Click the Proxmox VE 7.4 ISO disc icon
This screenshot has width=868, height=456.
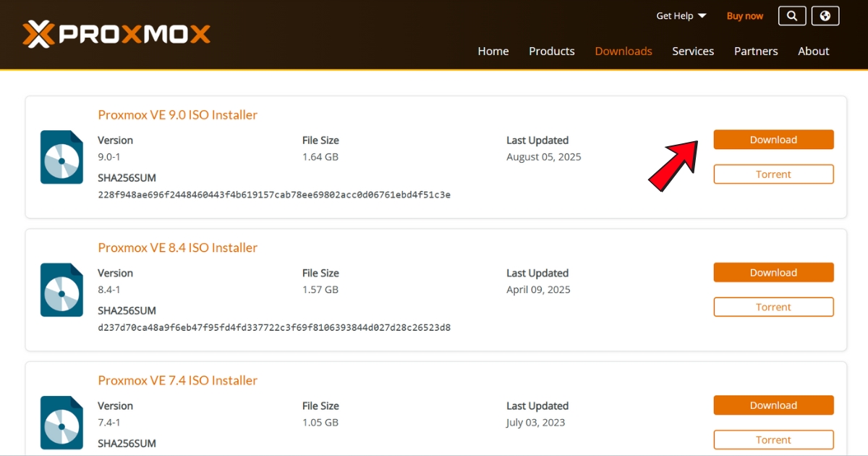[61, 422]
